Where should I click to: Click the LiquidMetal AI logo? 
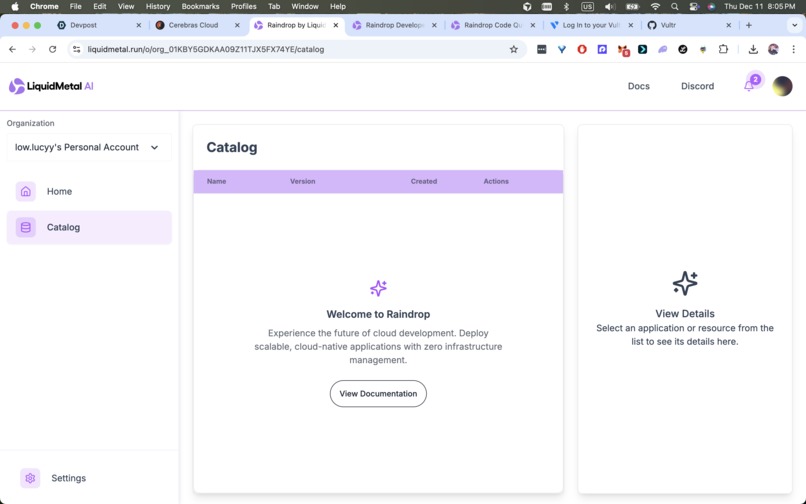[51, 86]
